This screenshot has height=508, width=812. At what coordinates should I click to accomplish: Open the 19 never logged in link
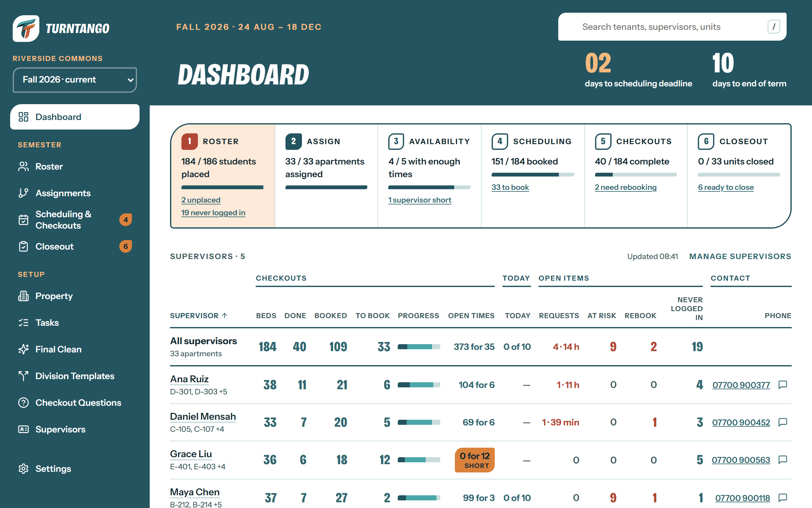(213, 213)
